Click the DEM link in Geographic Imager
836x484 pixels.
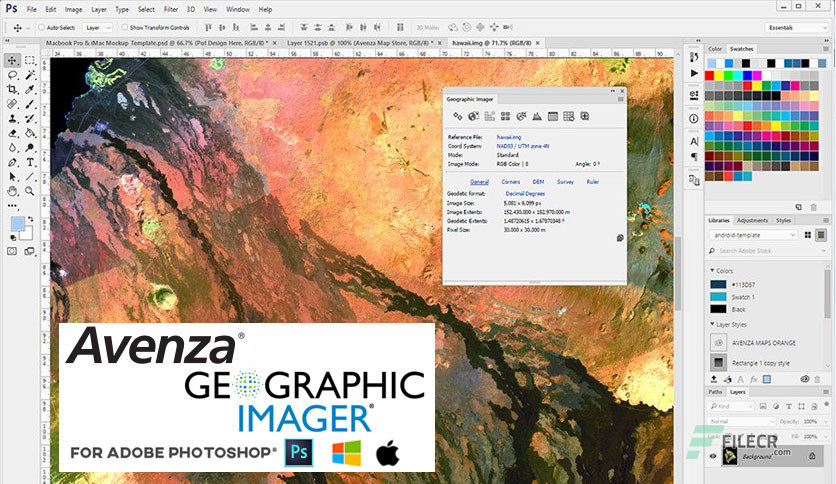pyautogui.click(x=538, y=182)
